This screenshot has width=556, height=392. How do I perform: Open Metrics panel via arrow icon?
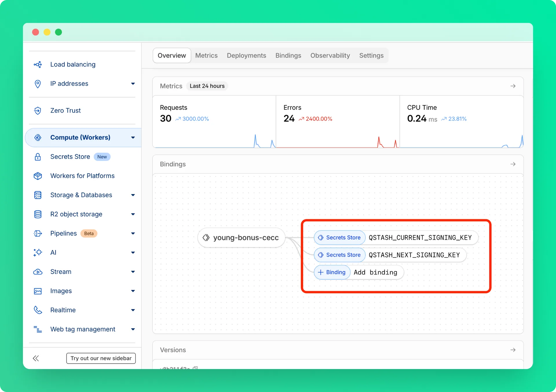(x=513, y=86)
